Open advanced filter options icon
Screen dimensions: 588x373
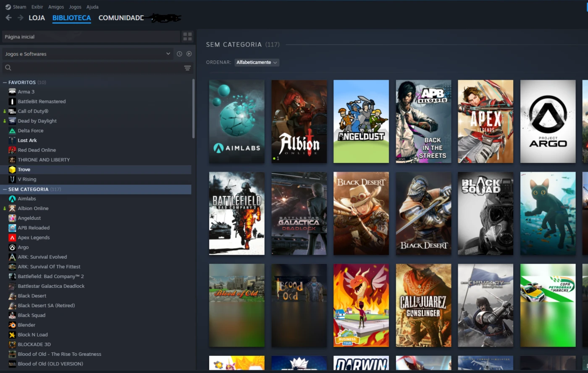pos(187,68)
